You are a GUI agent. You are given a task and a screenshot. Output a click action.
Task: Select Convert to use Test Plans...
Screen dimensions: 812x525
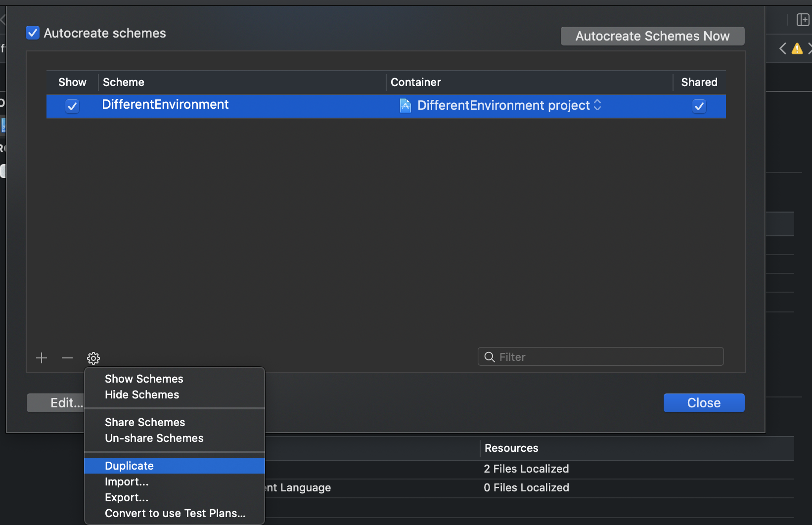pos(175,513)
